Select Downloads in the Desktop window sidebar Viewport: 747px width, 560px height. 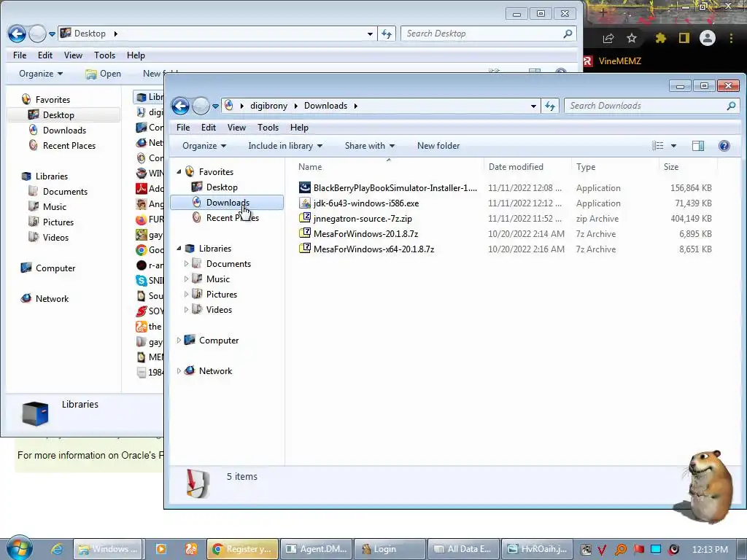coord(64,130)
